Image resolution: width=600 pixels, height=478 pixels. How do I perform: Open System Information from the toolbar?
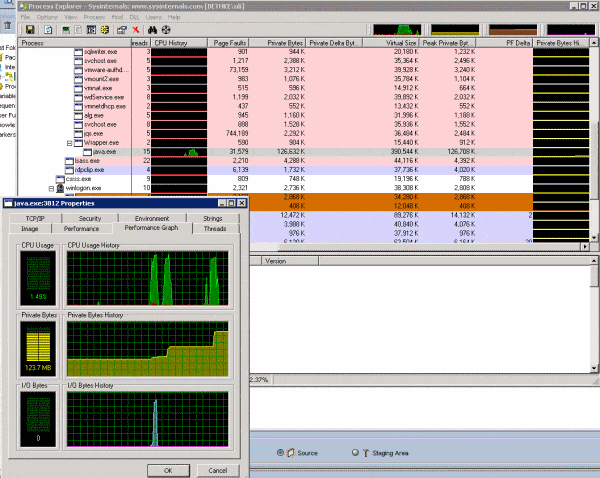[66, 30]
